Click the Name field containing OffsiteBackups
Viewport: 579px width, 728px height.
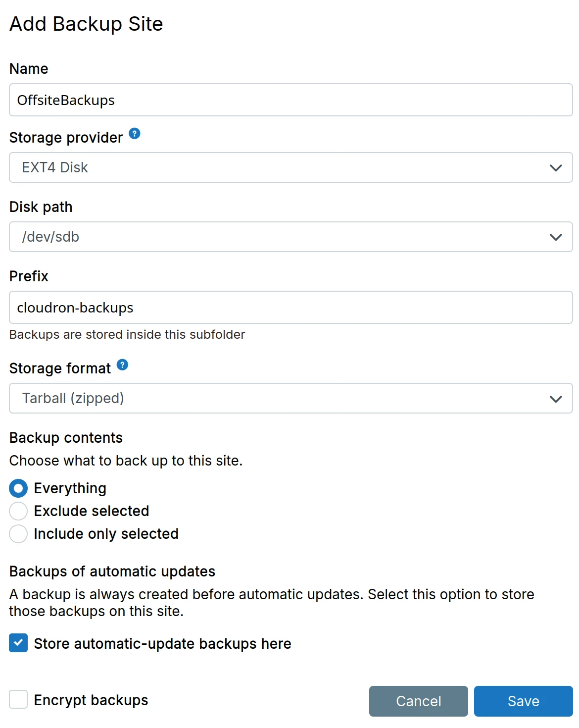pyautogui.click(x=290, y=100)
